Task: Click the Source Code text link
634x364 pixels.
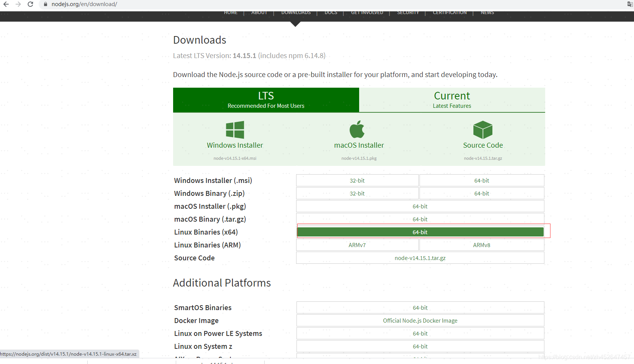Action: coord(483,145)
